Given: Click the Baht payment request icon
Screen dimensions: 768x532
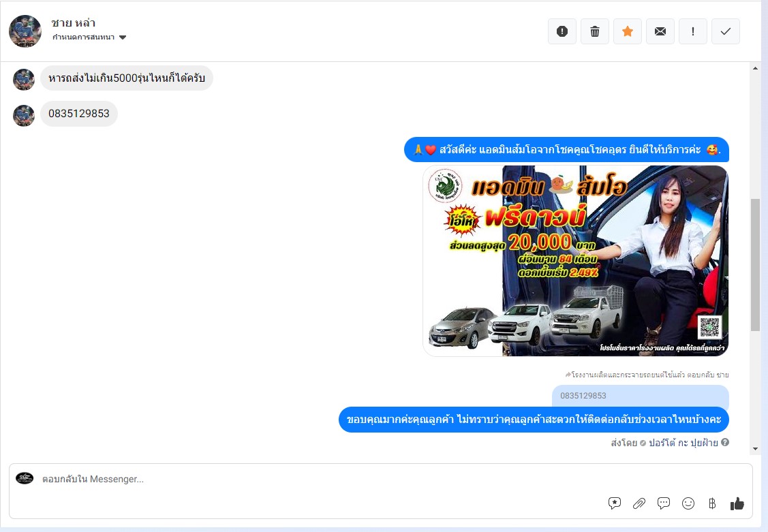Looking at the screenshot, I should (712, 503).
